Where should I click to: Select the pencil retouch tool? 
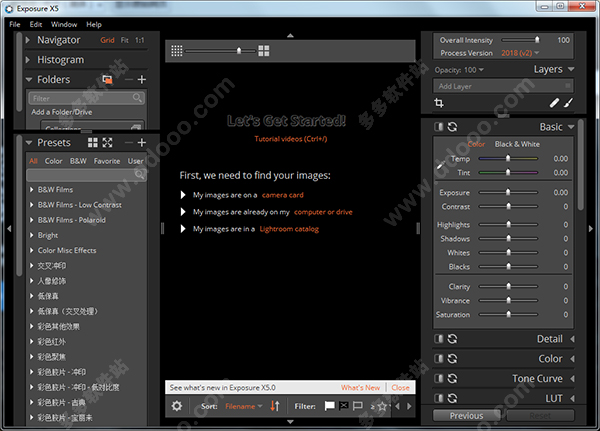pos(554,103)
